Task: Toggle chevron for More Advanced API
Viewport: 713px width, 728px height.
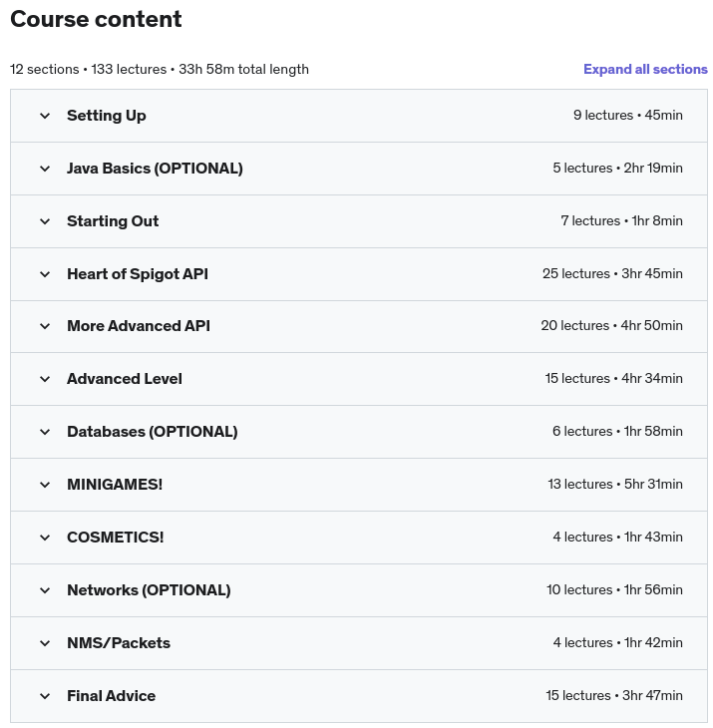Action: coord(45,326)
